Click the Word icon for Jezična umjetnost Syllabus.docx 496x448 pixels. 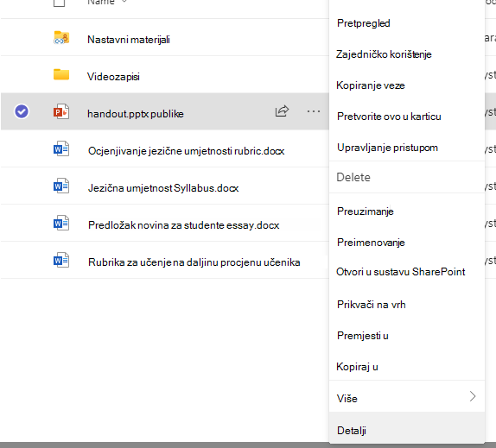[61, 186]
